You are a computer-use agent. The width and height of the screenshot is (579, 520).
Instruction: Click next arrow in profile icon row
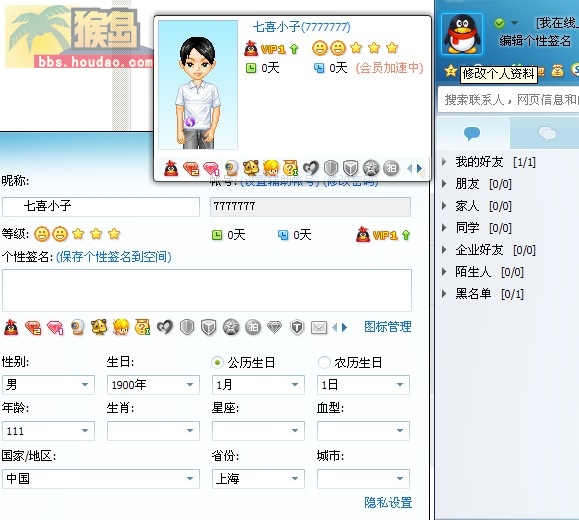point(345,328)
